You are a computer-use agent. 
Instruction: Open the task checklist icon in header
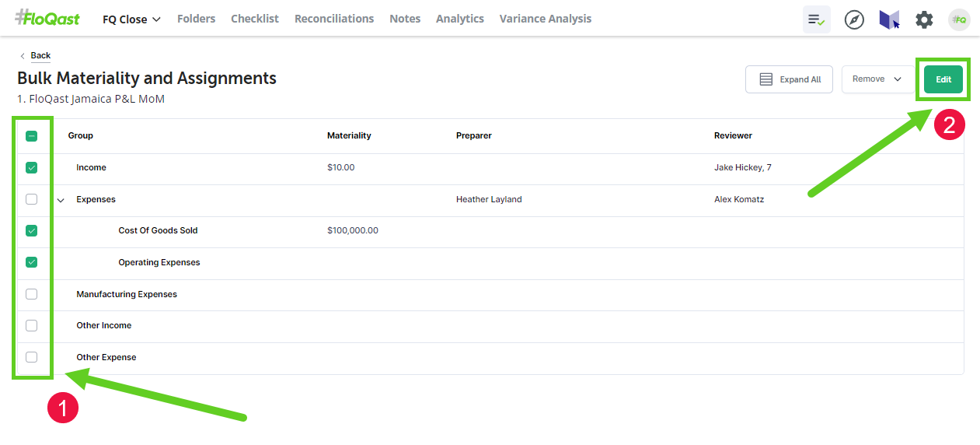[x=816, y=19]
